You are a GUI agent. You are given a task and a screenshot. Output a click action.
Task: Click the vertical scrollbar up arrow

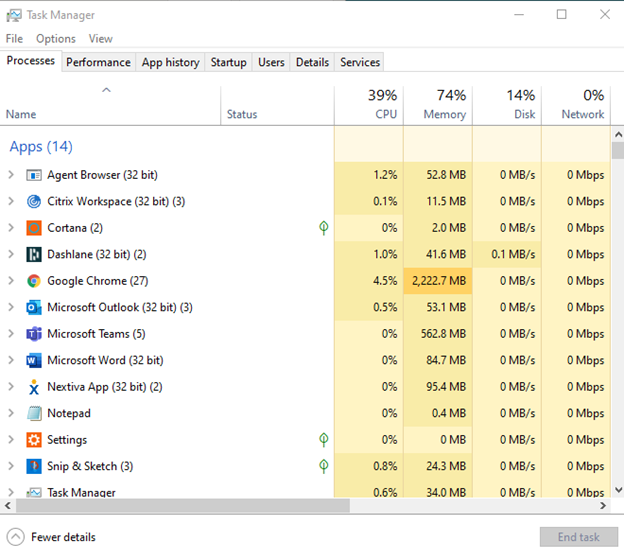click(618, 135)
